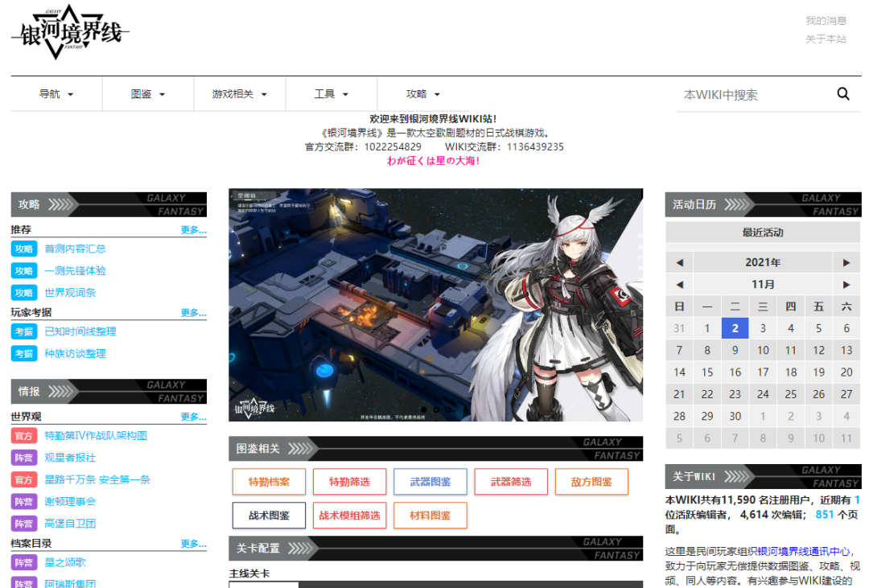
Task: Open 更多 link beside 玩家考据
Action: (x=193, y=313)
